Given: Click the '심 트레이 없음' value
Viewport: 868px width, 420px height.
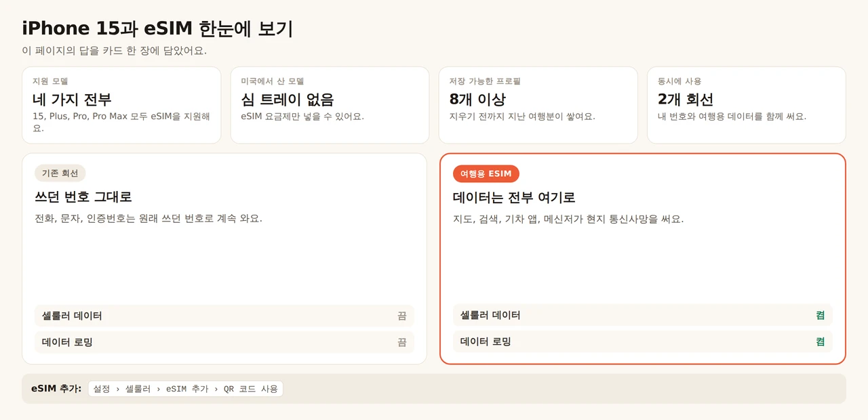Looking at the screenshot, I should (x=288, y=100).
